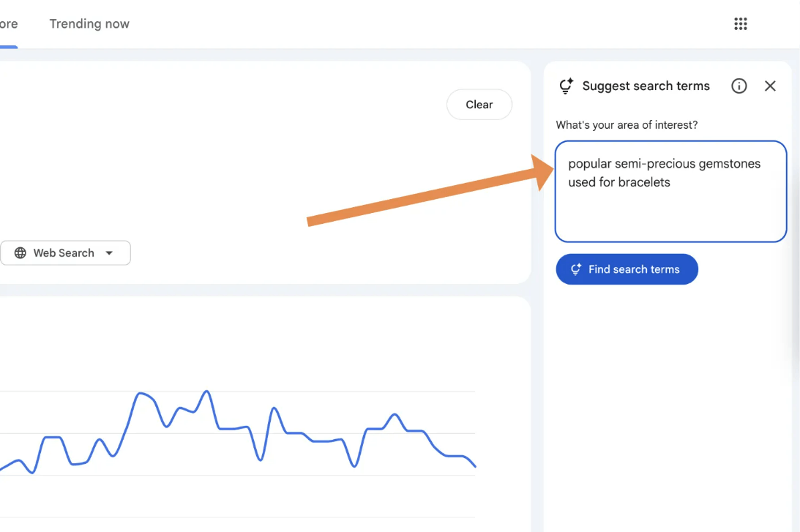Click the lightbulb sparkle icon in panel header
800x532 pixels.
(567, 86)
